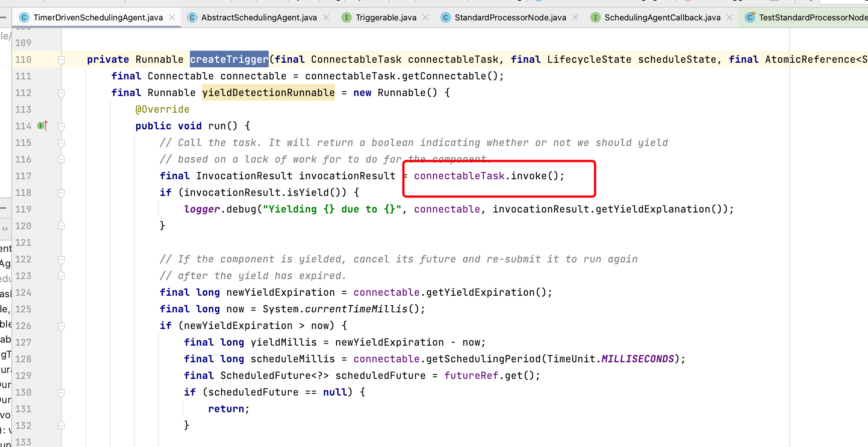Fold the yieldDetectionRunnable block at line 112
The height and width of the screenshot is (447, 868).
point(61,93)
